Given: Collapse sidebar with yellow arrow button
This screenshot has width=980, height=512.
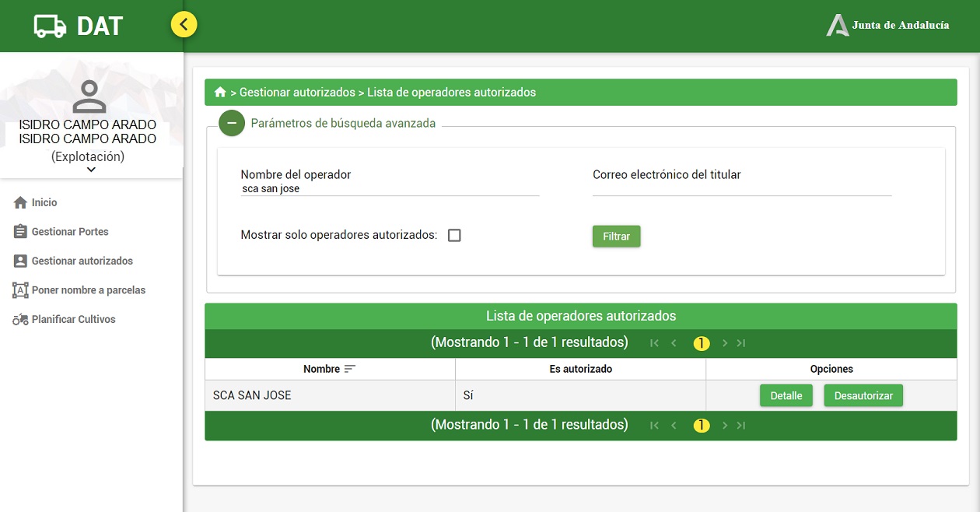Looking at the screenshot, I should click(184, 25).
